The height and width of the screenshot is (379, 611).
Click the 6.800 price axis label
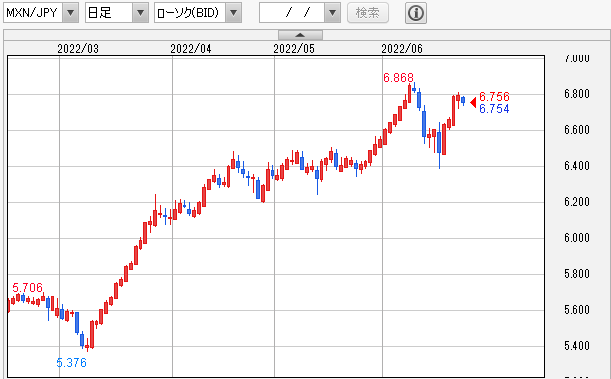tap(577, 93)
